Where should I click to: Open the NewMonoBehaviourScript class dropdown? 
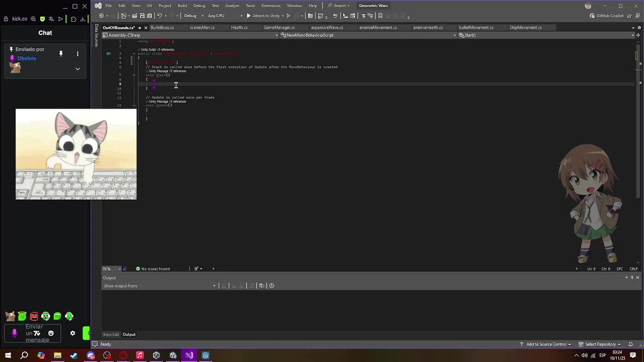pyautogui.click(x=368, y=35)
